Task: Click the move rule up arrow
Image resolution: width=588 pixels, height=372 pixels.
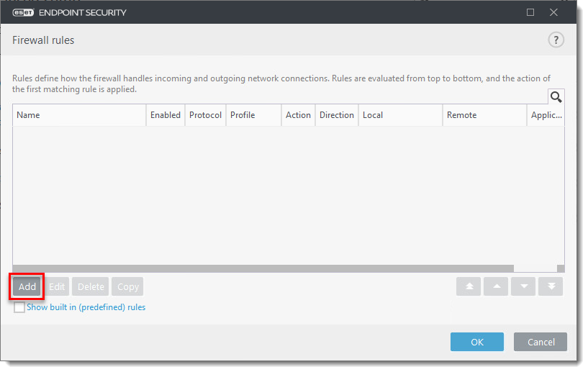Action: [496, 286]
